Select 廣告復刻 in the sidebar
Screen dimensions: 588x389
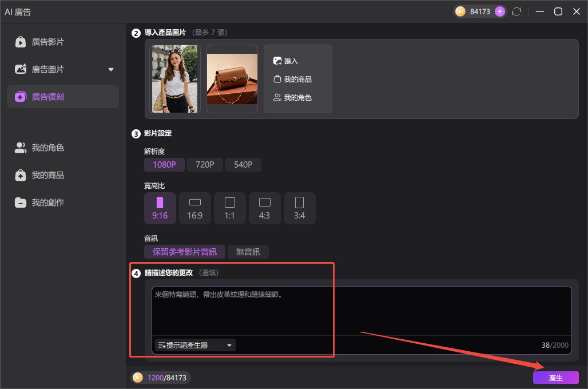click(62, 97)
